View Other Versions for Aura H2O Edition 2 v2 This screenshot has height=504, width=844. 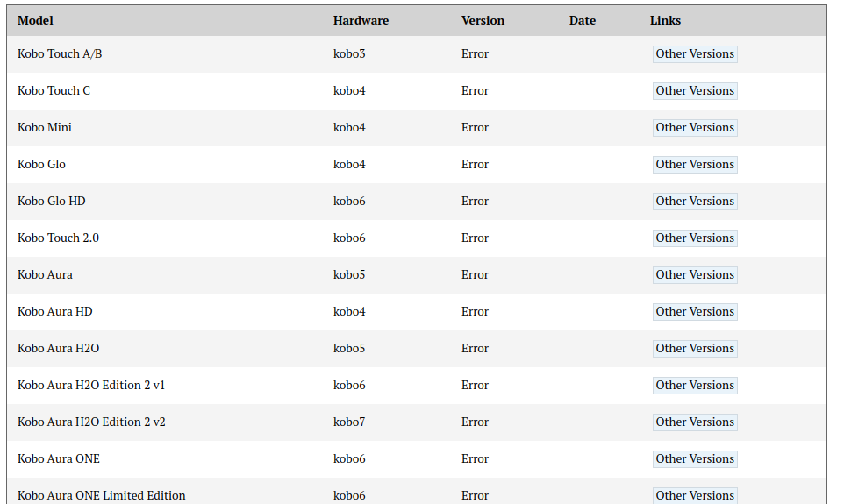pos(695,422)
